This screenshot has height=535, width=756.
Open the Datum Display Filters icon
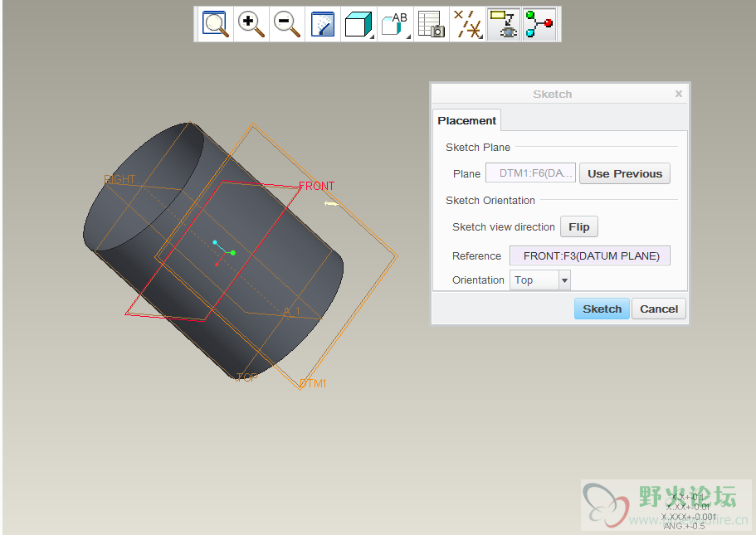pyautogui.click(x=467, y=24)
